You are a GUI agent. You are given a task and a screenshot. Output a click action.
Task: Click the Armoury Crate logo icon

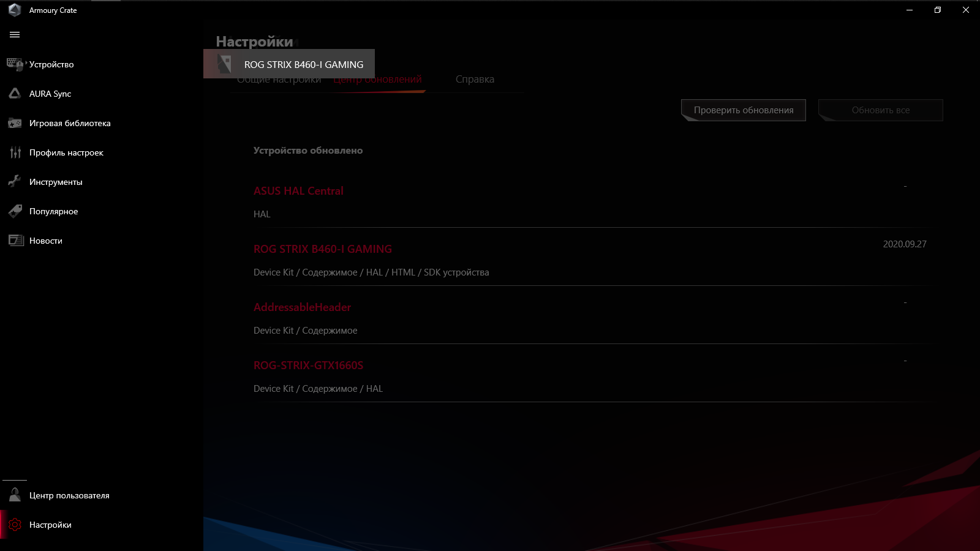(x=15, y=10)
